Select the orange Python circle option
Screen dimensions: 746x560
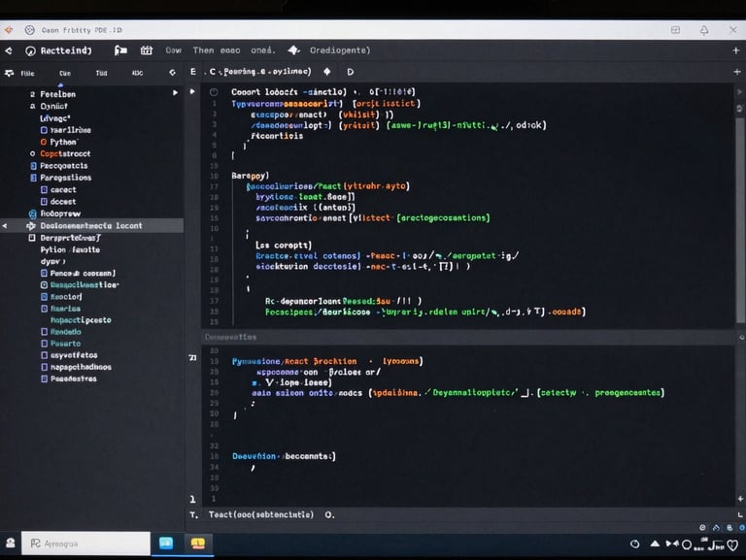coord(44,142)
